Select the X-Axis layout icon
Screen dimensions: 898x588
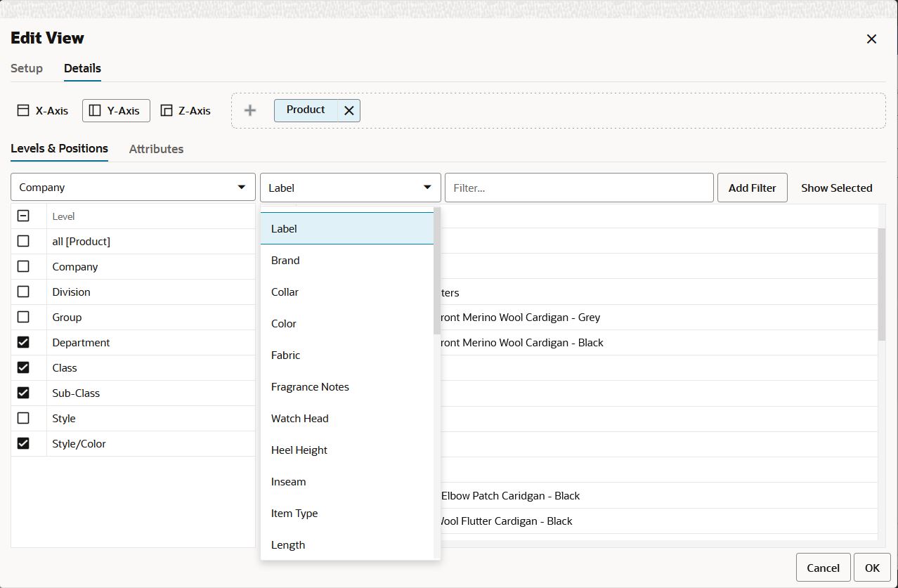click(x=23, y=110)
